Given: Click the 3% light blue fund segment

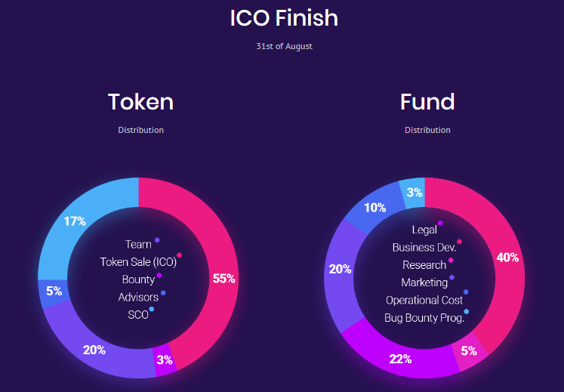Looking at the screenshot, I should [x=414, y=193].
